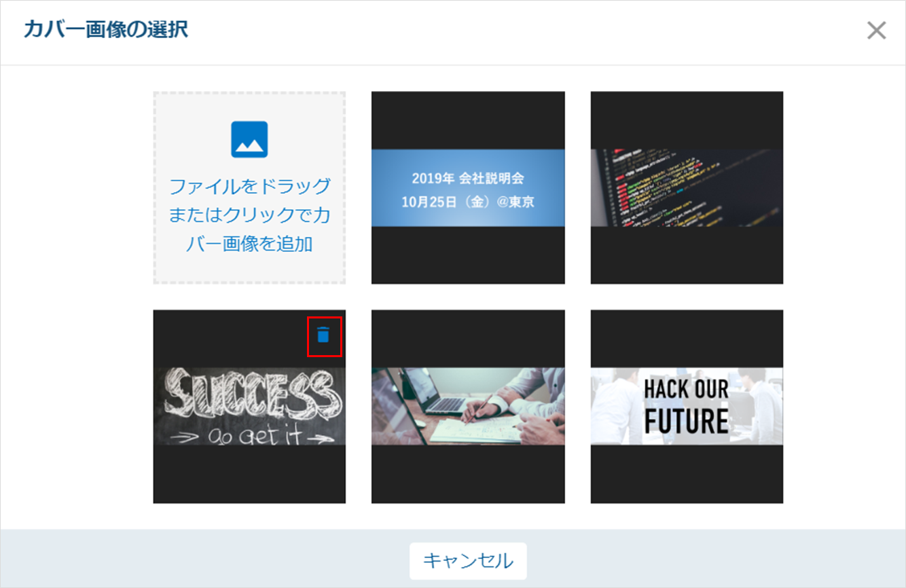This screenshot has width=906, height=588.
Task: Choose the source code screen cover image
Action: pyautogui.click(x=687, y=188)
